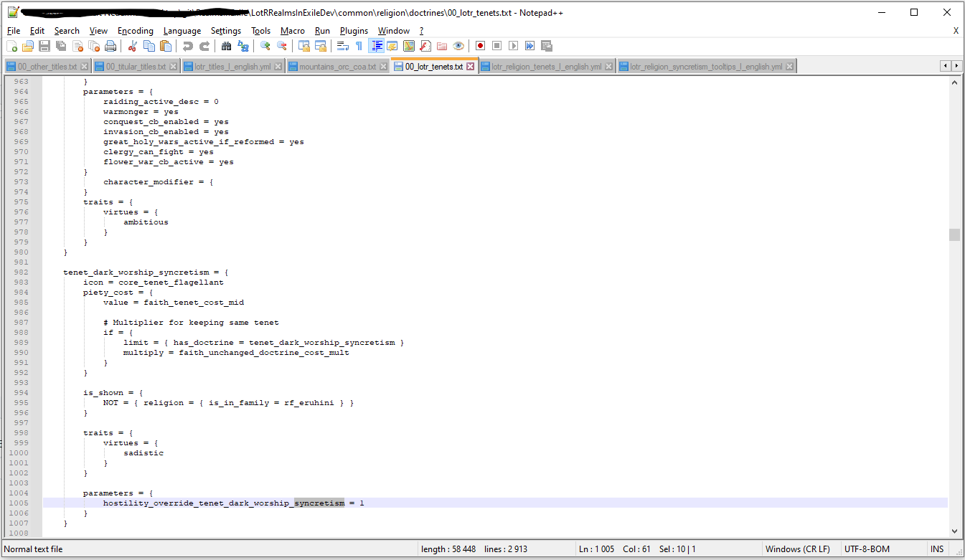Close the 00_lotr_tenets.txt tab
Image resolution: width=965 pixels, height=560 pixels.
471,67
